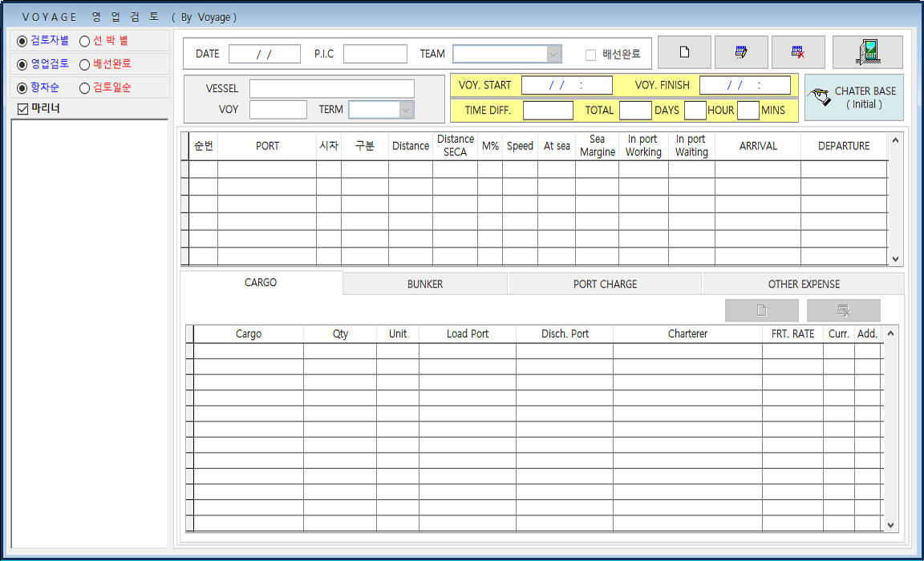The height and width of the screenshot is (561, 924).
Task: Click the TIME DIFF. input field
Action: click(548, 110)
